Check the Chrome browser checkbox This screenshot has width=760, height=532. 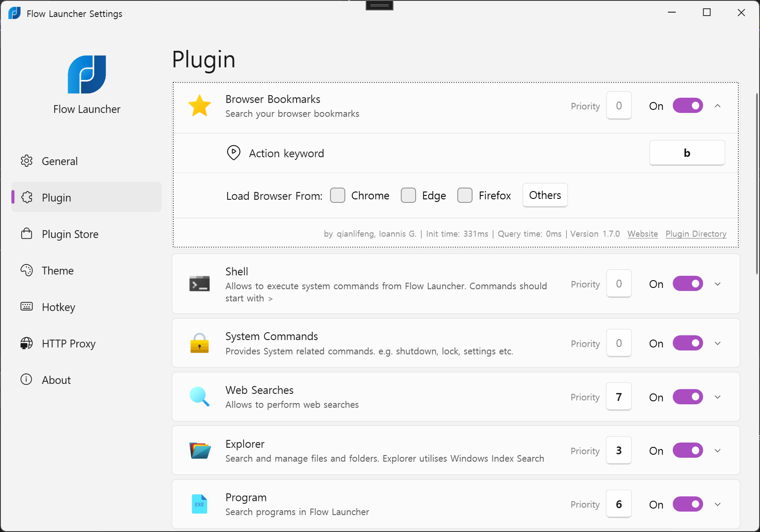(337, 195)
